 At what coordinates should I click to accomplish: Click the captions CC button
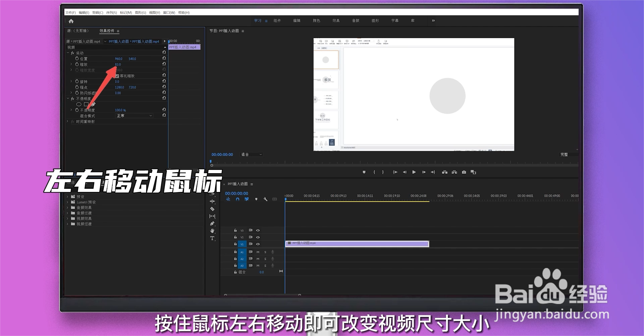(275, 199)
